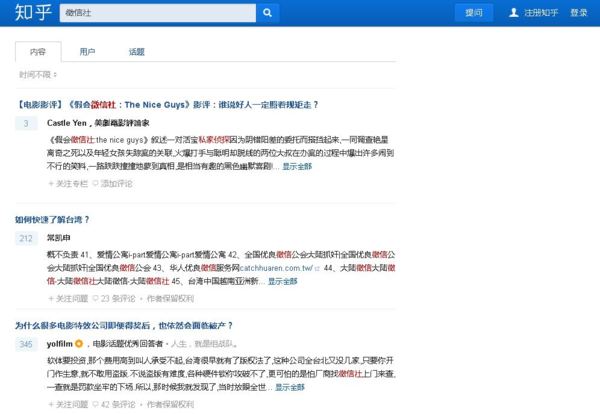The height and width of the screenshot is (414, 600).
Task: Click the 登录 login link
Action: 579,13
